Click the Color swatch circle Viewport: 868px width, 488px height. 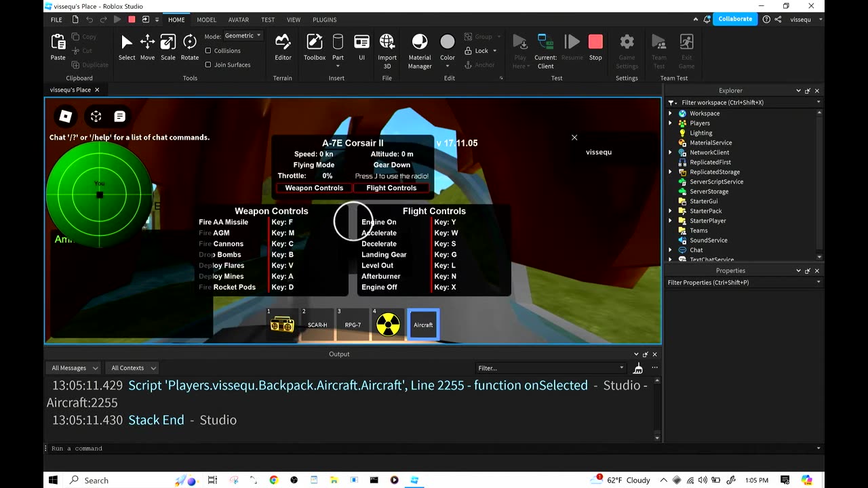coord(448,42)
